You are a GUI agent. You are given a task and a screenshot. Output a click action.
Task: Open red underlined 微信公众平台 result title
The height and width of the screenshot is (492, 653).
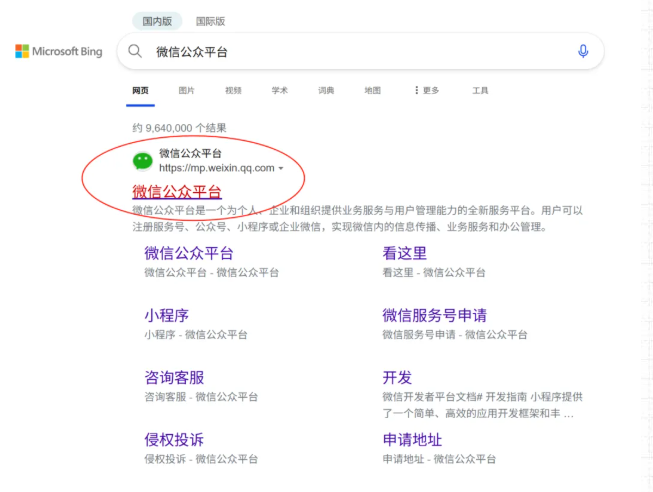177,192
